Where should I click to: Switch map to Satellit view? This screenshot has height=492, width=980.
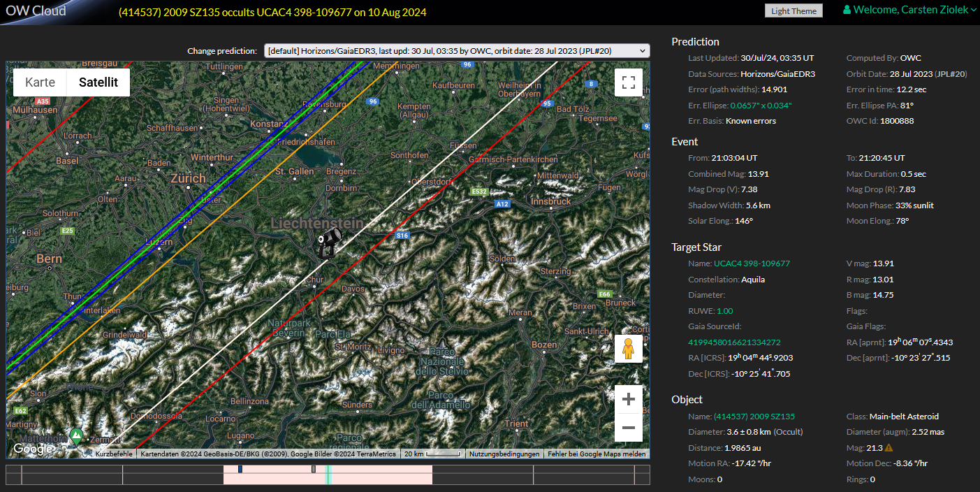click(x=98, y=82)
